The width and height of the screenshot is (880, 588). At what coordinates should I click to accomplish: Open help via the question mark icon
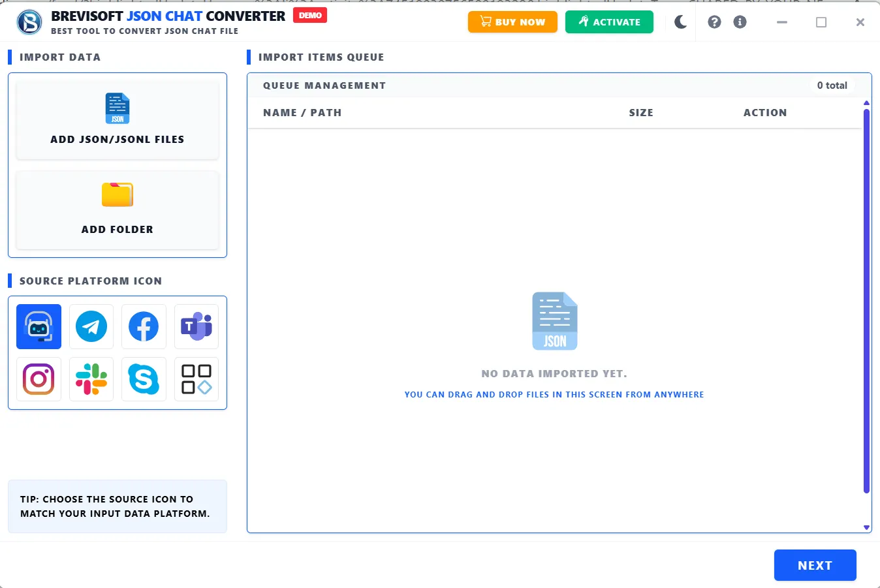click(x=715, y=22)
